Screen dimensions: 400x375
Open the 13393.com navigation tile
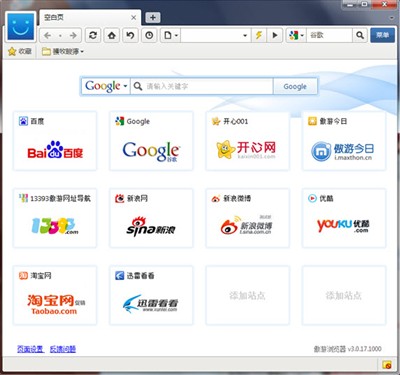point(55,218)
